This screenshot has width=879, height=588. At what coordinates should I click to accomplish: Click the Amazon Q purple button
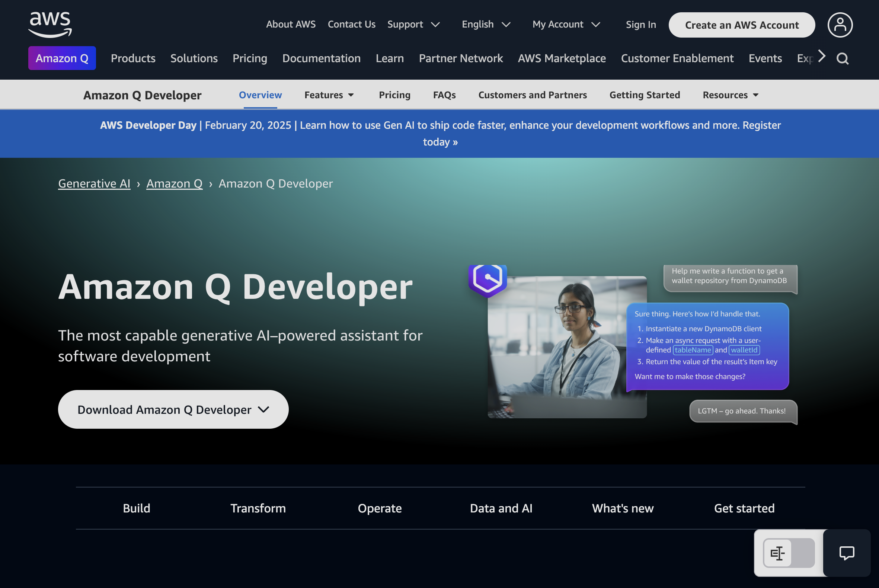[62, 58]
